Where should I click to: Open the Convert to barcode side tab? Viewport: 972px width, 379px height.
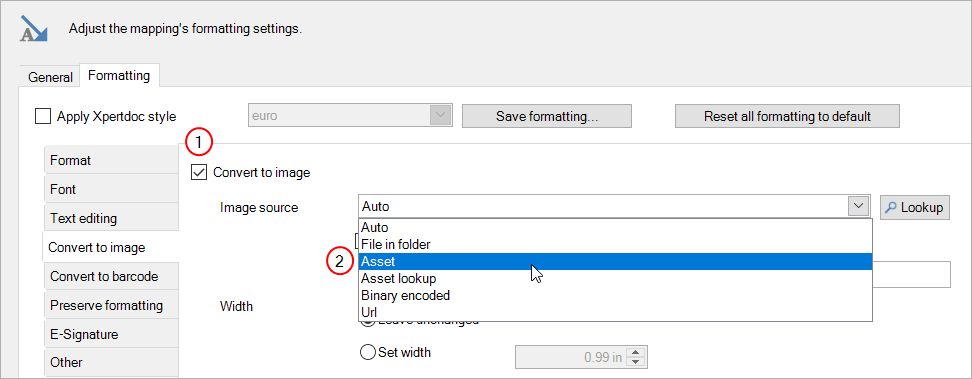pos(112,276)
